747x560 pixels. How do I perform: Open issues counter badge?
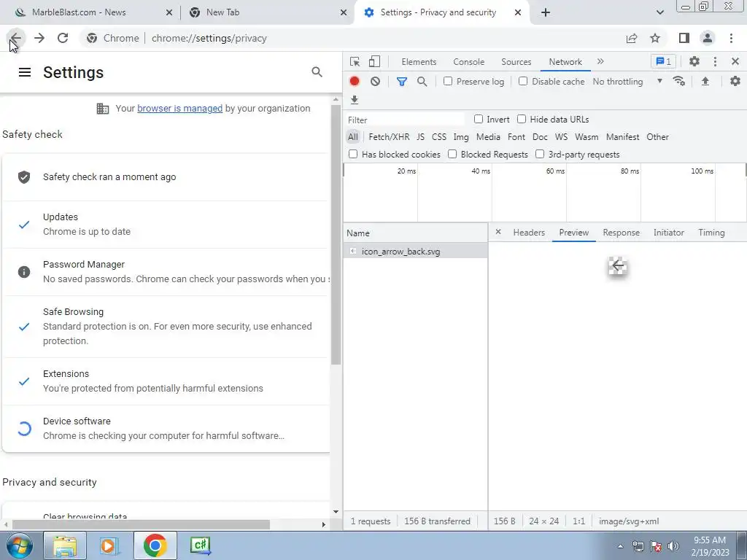pos(663,61)
